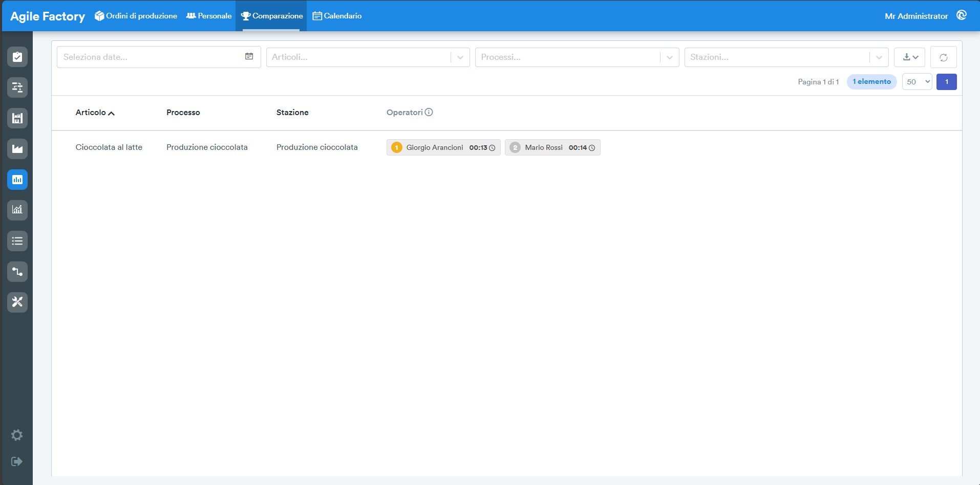This screenshot has height=485, width=980.
Task: Click Mario Rossi operator chip
Action: click(x=552, y=147)
